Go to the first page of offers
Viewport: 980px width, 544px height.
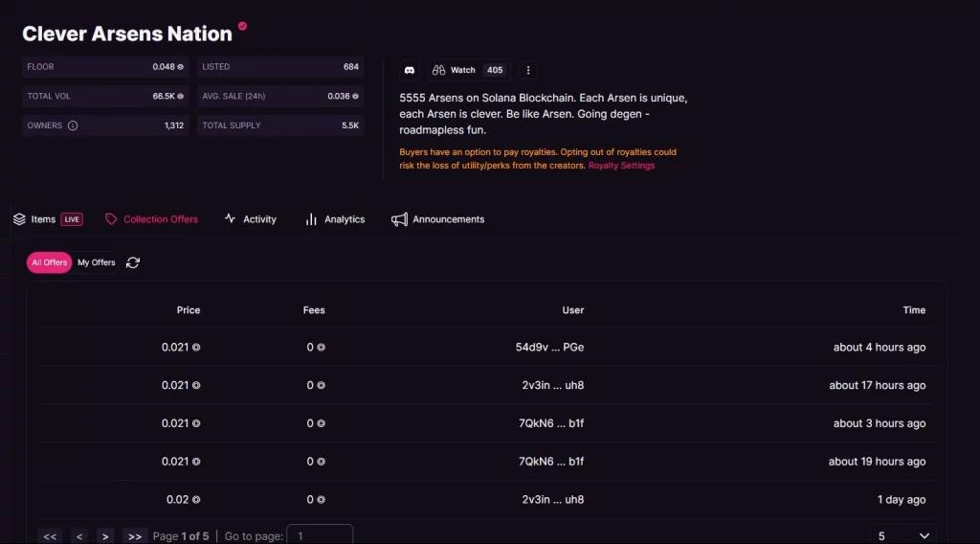click(50, 535)
